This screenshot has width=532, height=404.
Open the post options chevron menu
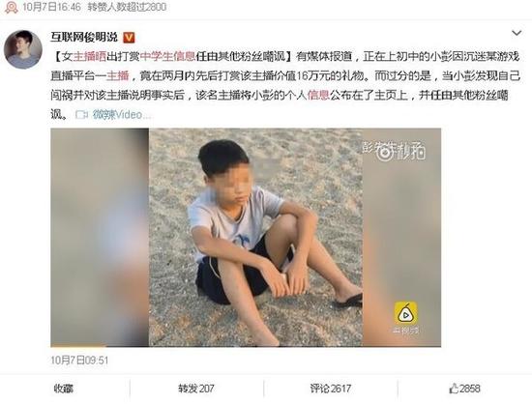click(x=517, y=33)
